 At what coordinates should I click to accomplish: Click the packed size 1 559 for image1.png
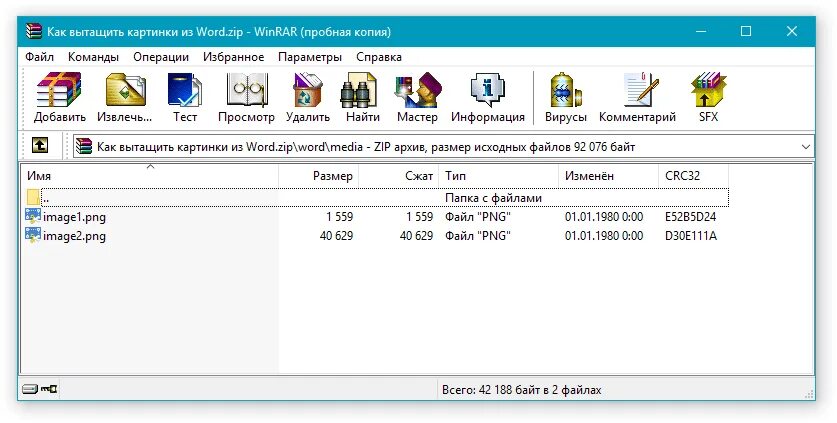tap(420, 217)
